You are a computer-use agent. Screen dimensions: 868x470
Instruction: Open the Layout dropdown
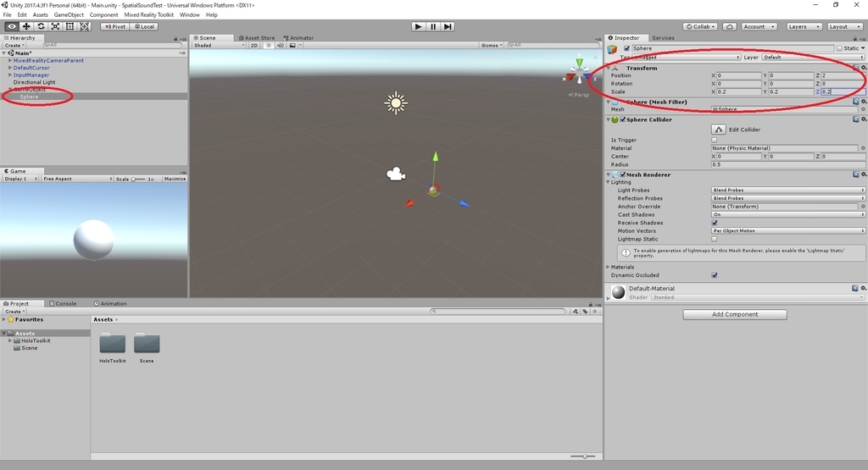click(844, 26)
